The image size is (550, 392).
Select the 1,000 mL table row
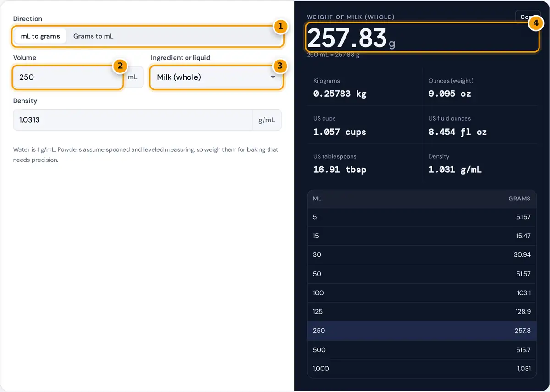(x=422, y=369)
